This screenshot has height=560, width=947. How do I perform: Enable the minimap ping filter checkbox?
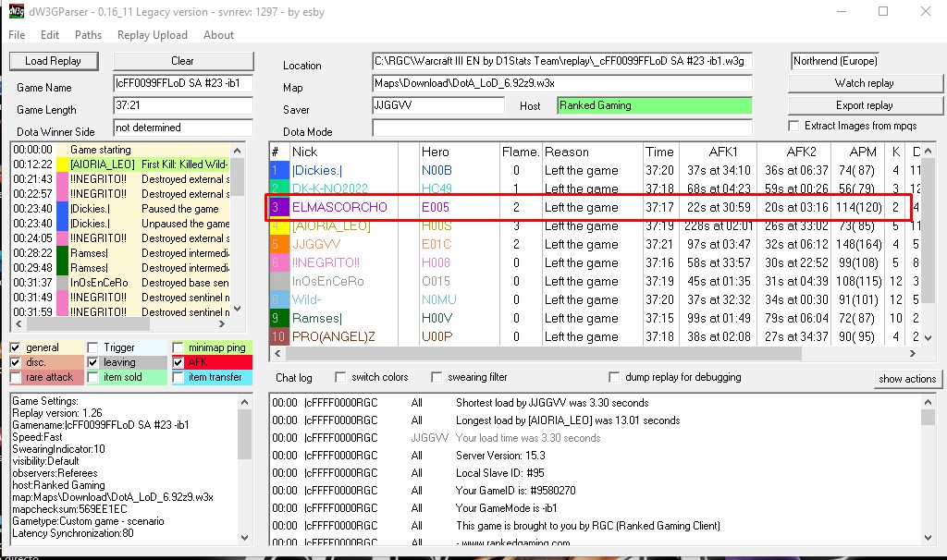178,347
